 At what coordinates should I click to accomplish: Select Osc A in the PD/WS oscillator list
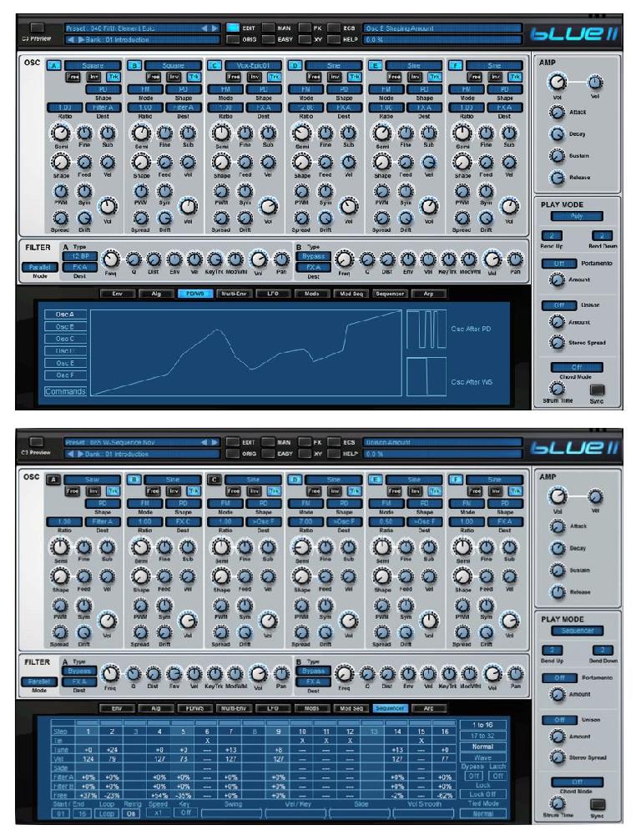click(x=65, y=314)
